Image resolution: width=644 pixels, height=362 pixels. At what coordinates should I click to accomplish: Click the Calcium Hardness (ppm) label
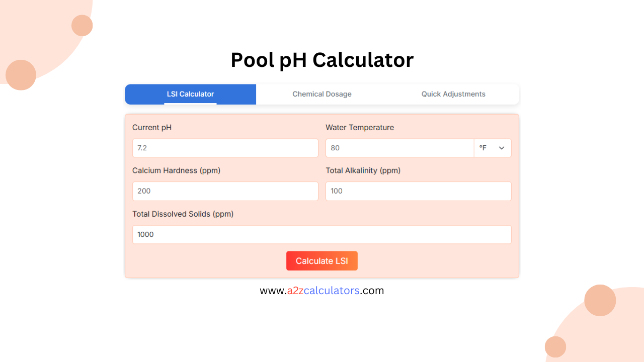176,170
